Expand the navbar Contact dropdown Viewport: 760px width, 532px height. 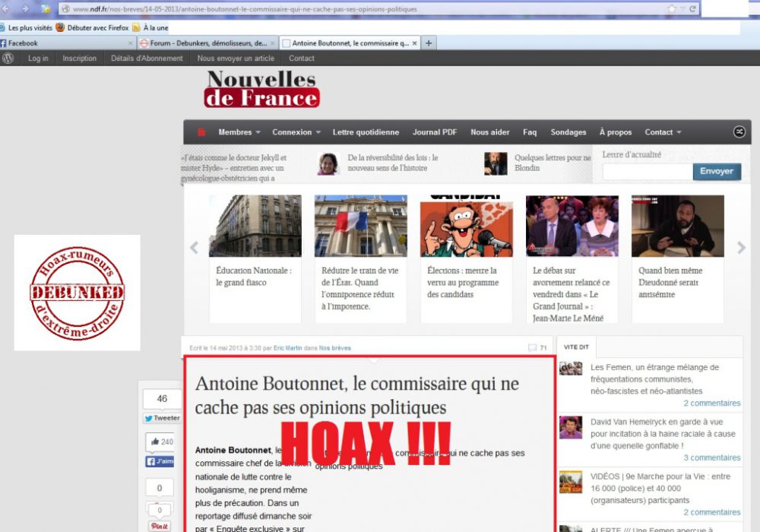pyautogui.click(x=663, y=132)
